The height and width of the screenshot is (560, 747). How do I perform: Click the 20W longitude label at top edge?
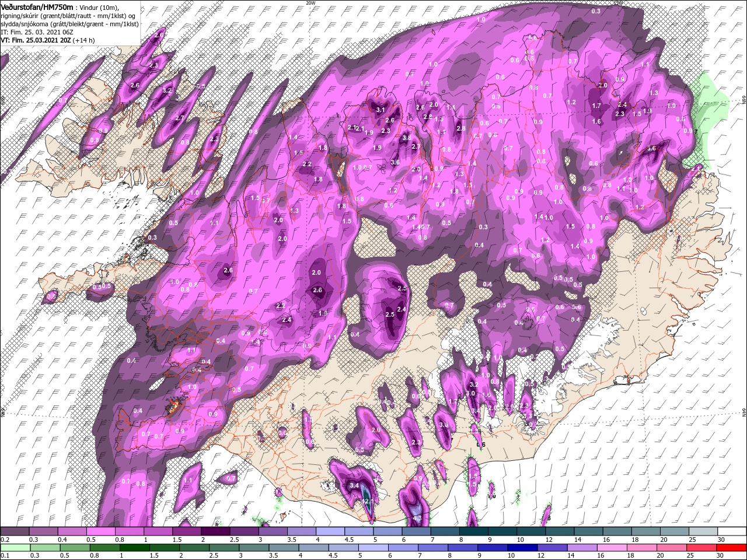click(x=310, y=2)
